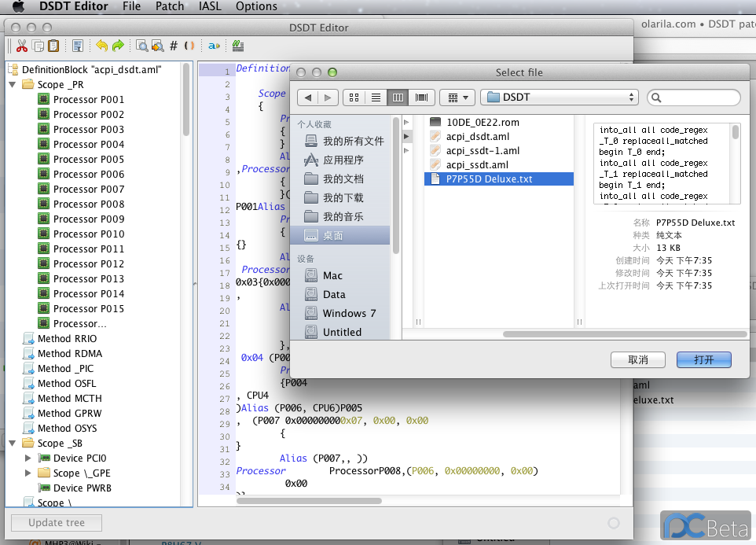The height and width of the screenshot is (545, 756).
Task: Click the hash (#) toolbar icon
Action: coord(174,46)
